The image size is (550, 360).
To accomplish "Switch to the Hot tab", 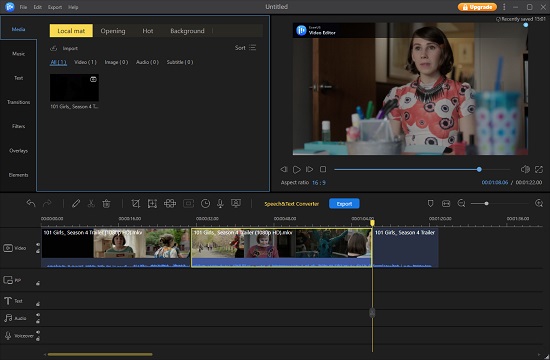I will [x=148, y=31].
